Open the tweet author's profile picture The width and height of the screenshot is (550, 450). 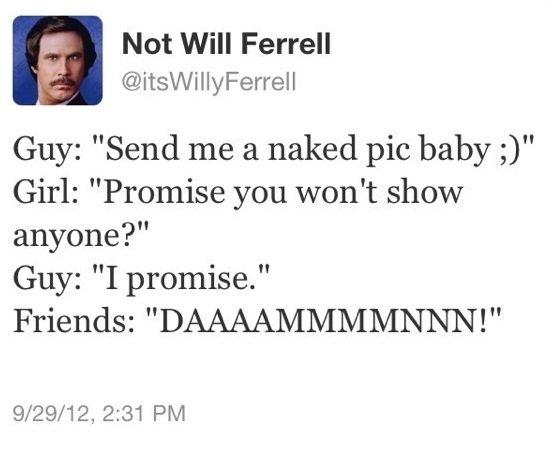pos(58,60)
